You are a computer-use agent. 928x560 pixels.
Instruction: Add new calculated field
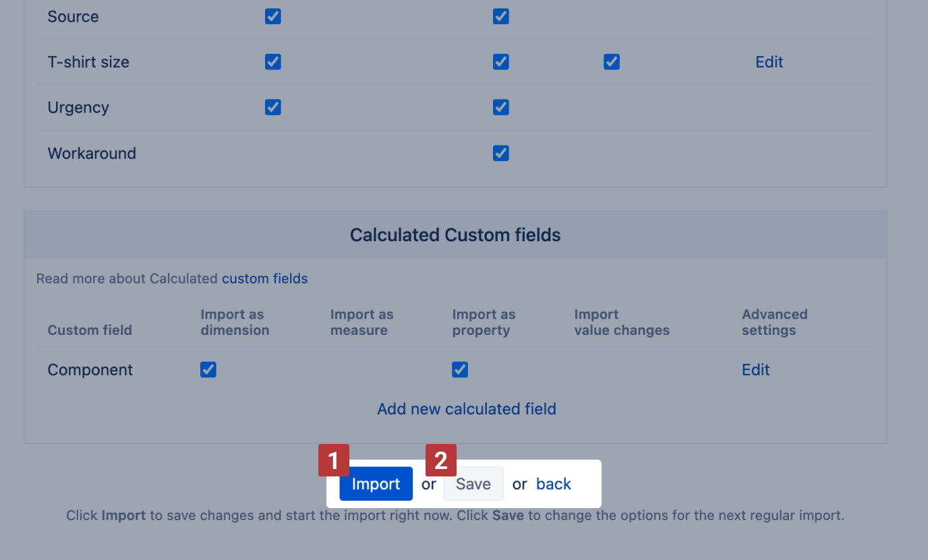point(466,408)
